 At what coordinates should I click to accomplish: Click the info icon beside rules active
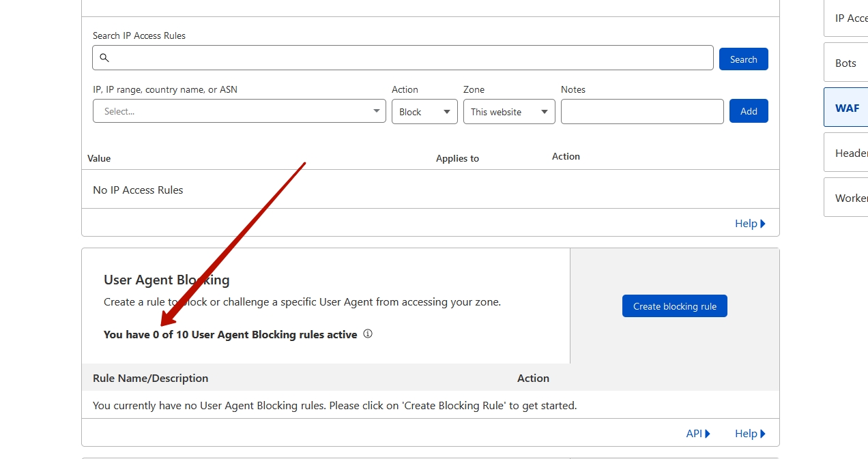pos(368,334)
